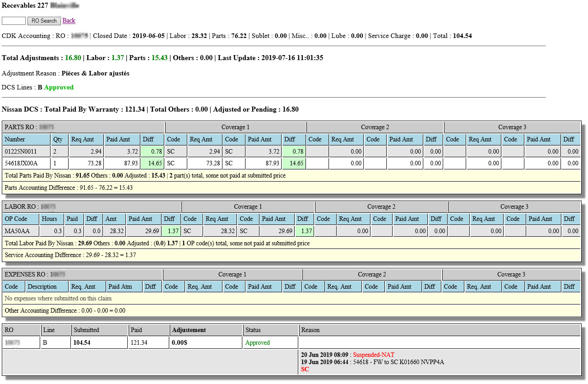Click the 14.65 parts Diff cell
The height and width of the screenshot is (384, 588).
click(152, 164)
